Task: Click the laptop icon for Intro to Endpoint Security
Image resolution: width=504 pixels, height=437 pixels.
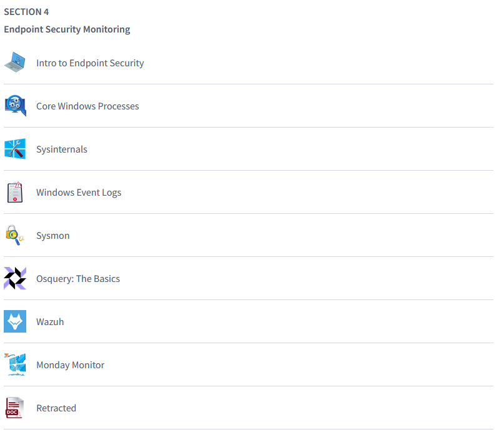Action: [x=15, y=63]
